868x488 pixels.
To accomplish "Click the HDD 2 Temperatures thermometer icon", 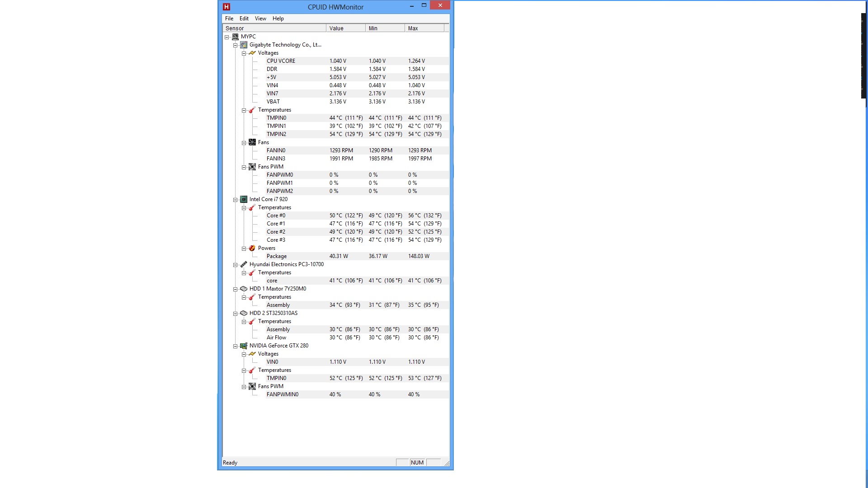I will tap(252, 321).
